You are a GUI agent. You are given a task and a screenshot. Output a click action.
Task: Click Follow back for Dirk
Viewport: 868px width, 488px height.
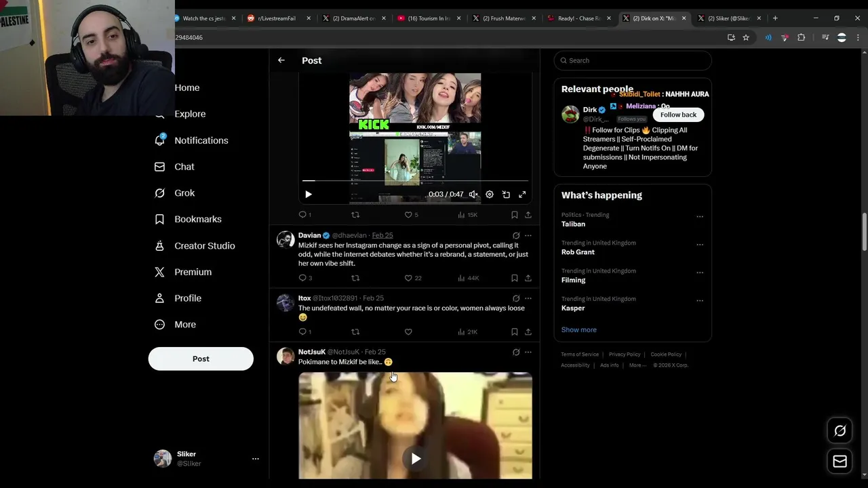point(678,115)
